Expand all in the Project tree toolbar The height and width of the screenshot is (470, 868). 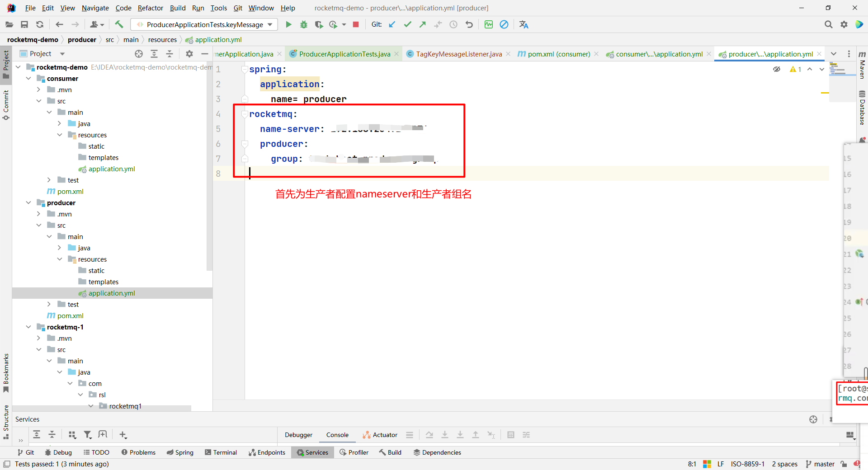pyautogui.click(x=154, y=54)
